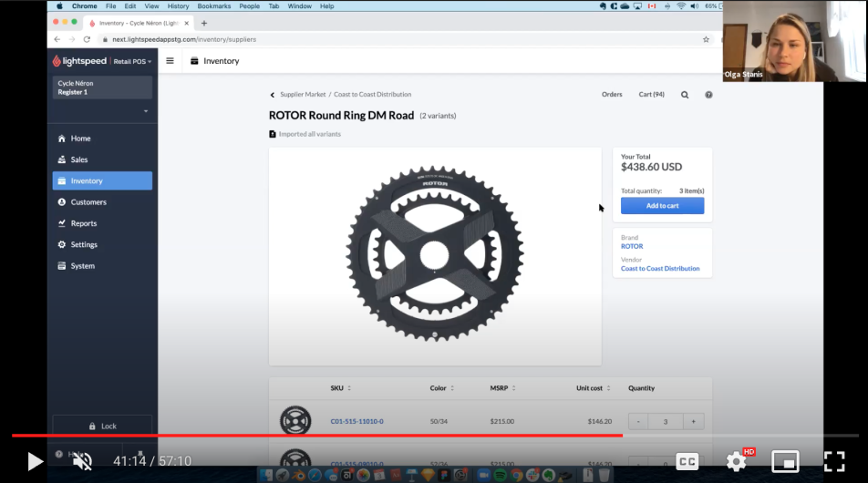Open the Edit menu in menu bar
Screen dimensions: 868x483
point(130,6)
